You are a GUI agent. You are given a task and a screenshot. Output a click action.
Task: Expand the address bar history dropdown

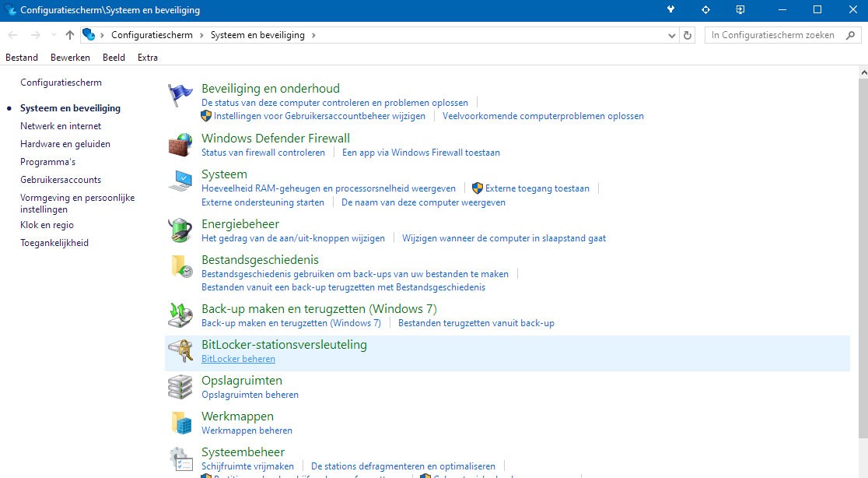pyautogui.click(x=671, y=35)
